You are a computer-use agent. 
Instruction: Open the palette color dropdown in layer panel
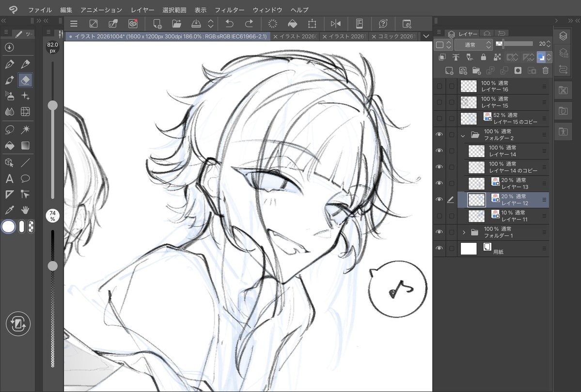click(444, 45)
